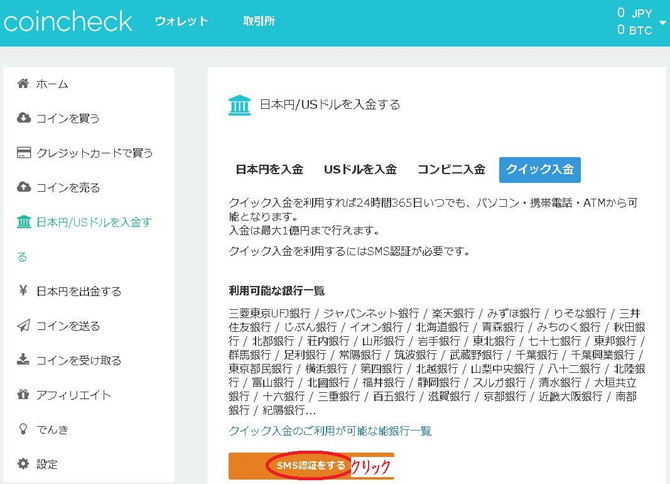
Task: Expand the JPY/BTC balance dropdown arrow
Action: click(663, 23)
